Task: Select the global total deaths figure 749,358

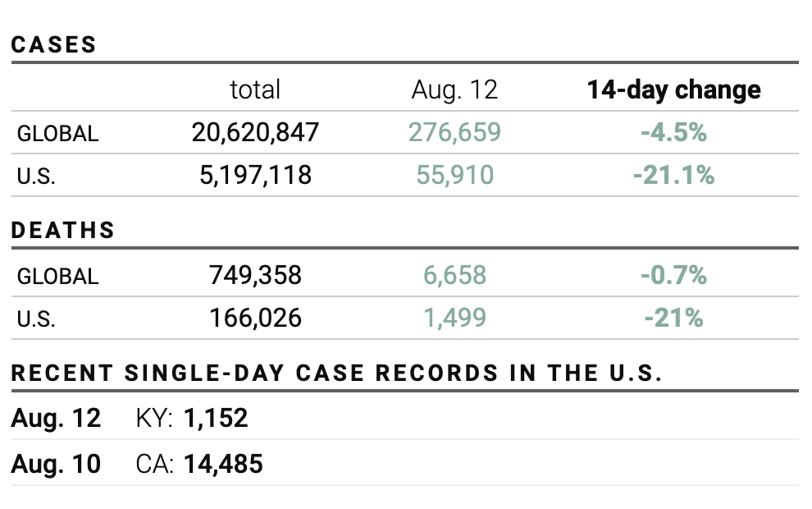Action: pos(255,275)
